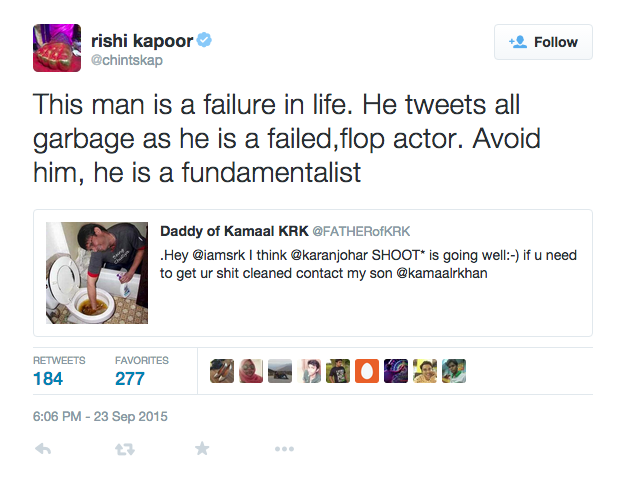Click the reply arrow icon
627x486 pixels.
[43, 449]
